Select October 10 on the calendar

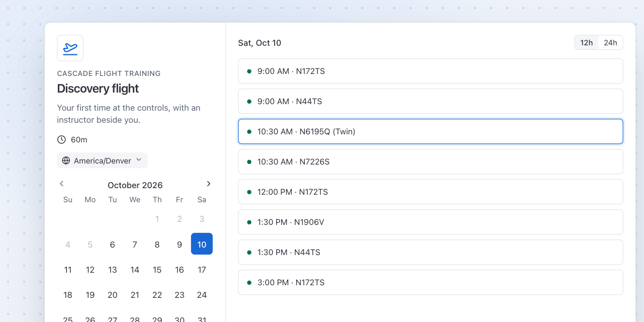[x=202, y=244]
